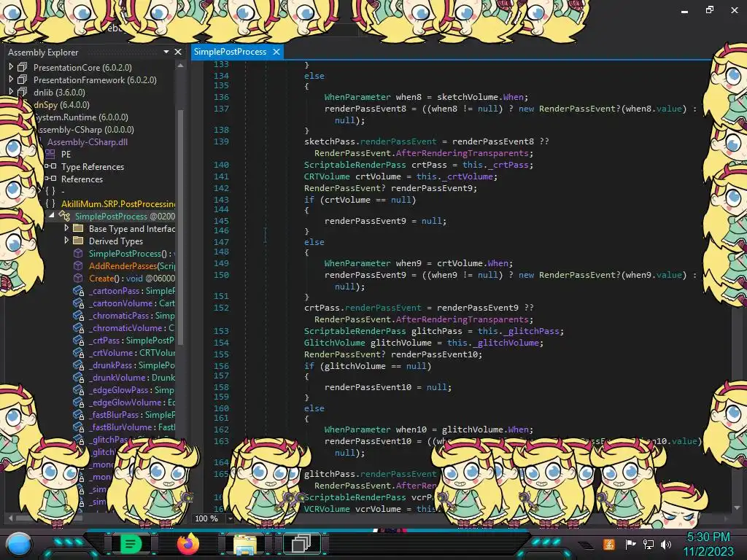Click the dnlib assembly icon
The height and width of the screenshot is (560, 747).
[22, 92]
